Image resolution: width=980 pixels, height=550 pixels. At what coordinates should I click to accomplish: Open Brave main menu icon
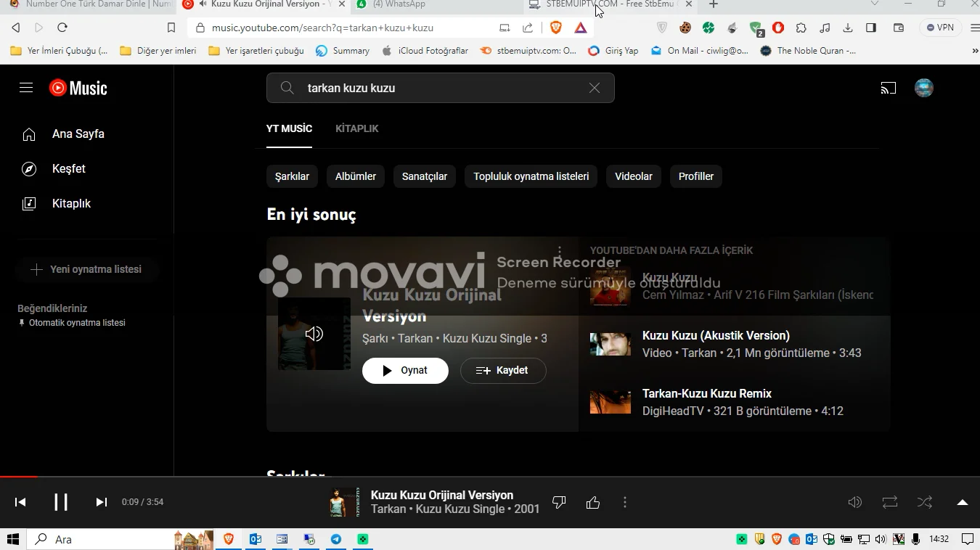tap(973, 28)
